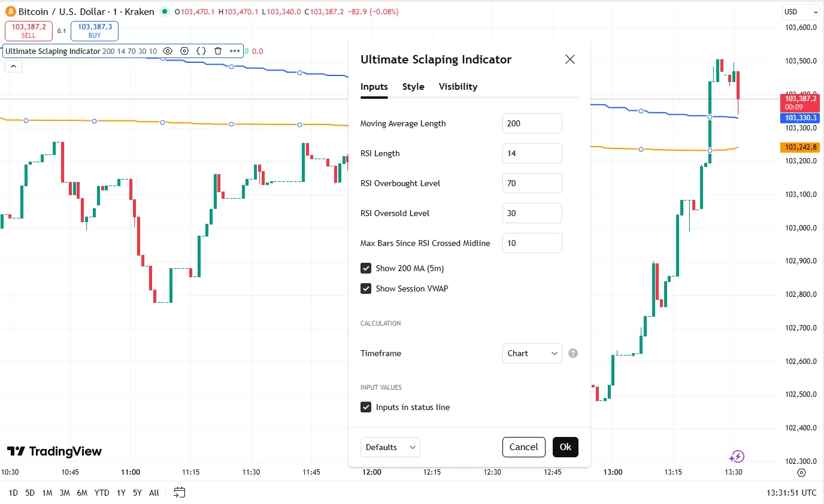Click the purple lightning replay icon
Screen dimensions: 824x504
coord(737,457)
